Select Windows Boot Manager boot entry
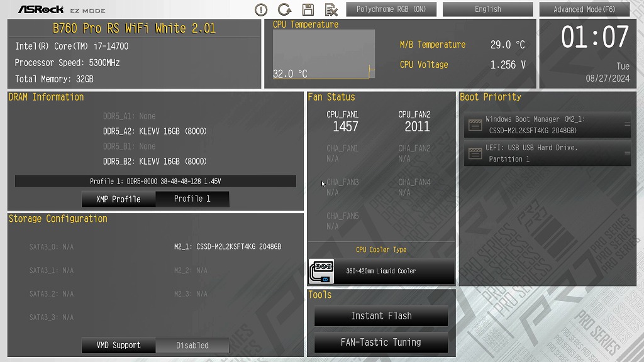Screen dimensions: 644x362 [548, 125]
